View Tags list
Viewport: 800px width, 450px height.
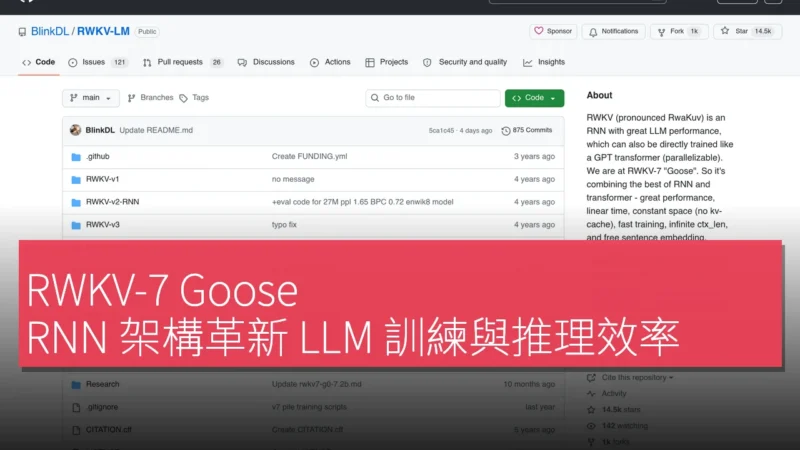click(194, 98)
